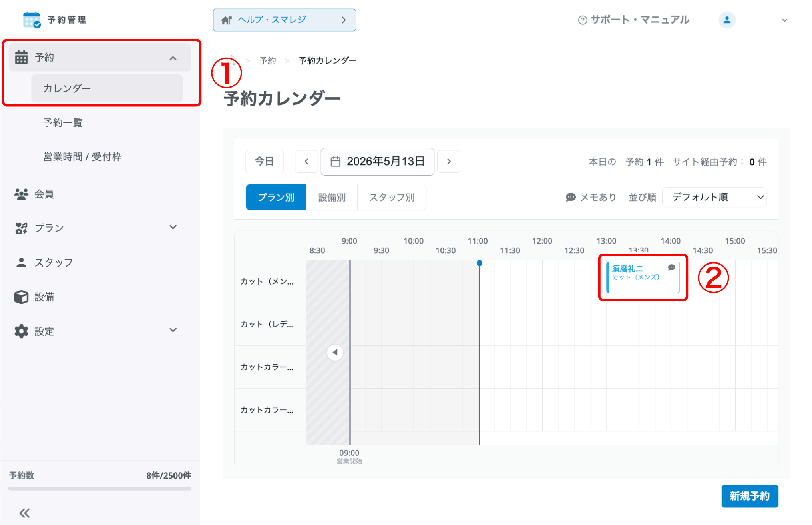This screenshot has width=812, height=525.
Task: Open 営業時間 / 受付枠 in the sidebar
Action: point(82,157)
